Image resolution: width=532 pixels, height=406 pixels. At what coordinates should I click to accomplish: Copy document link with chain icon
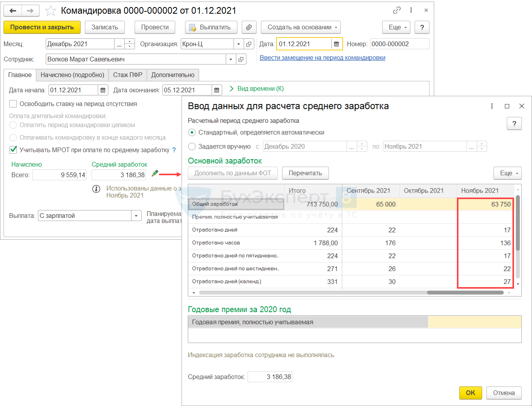[397, 10]
